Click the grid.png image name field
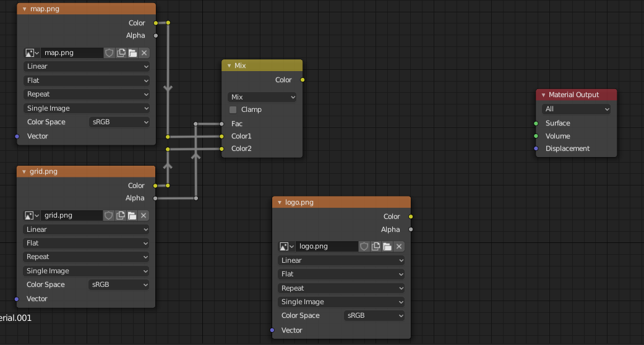This screenshot has width=644, height=345. [72, 216]
